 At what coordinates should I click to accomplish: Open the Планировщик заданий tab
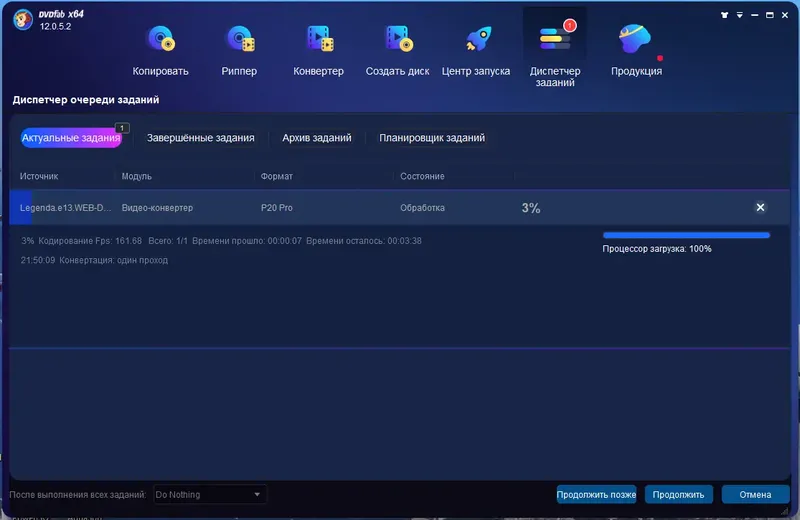tap(432, 138)
